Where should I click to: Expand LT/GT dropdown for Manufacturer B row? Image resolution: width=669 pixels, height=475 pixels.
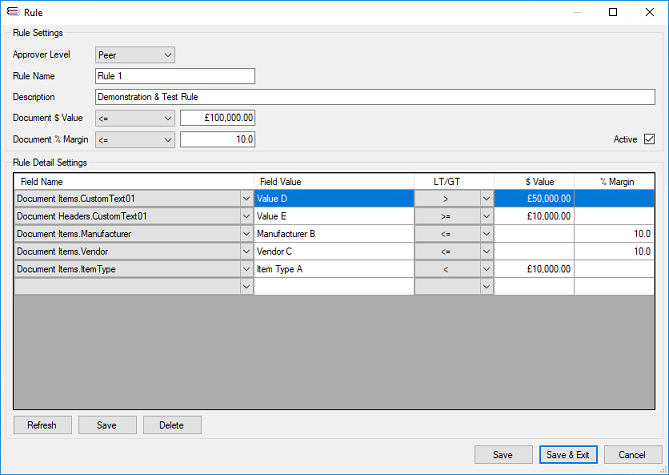click(486, 234)
